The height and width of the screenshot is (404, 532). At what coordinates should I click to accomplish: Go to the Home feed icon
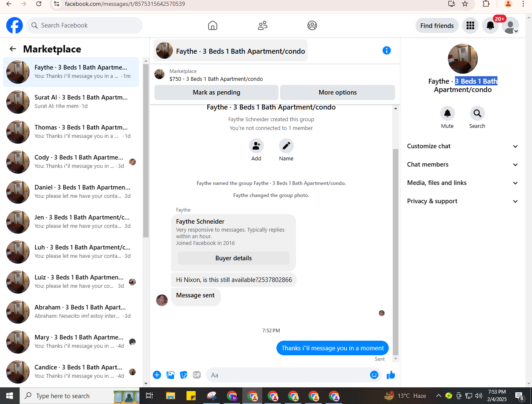click(213, 25)
